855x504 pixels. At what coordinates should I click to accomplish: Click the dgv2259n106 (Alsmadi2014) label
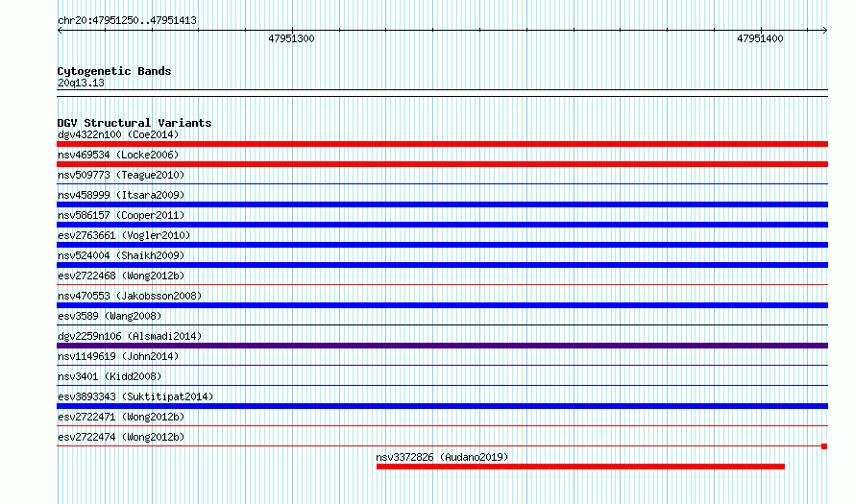tap(130, 336)
